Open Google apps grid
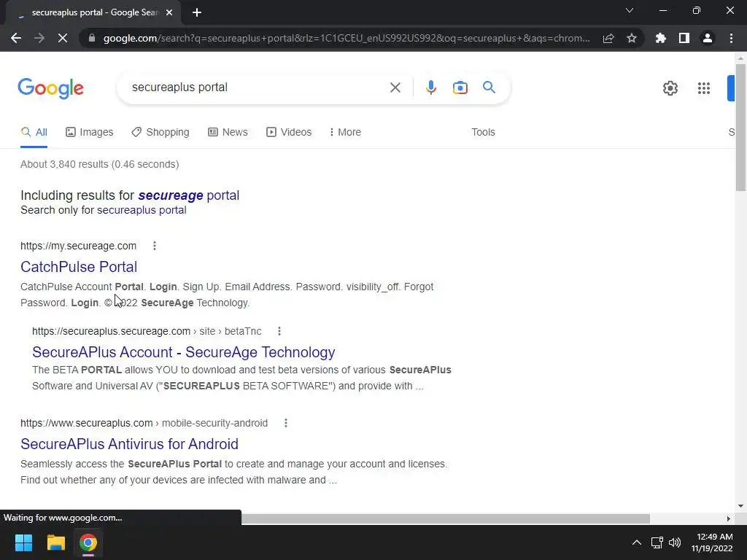 (x=704, y=88)
